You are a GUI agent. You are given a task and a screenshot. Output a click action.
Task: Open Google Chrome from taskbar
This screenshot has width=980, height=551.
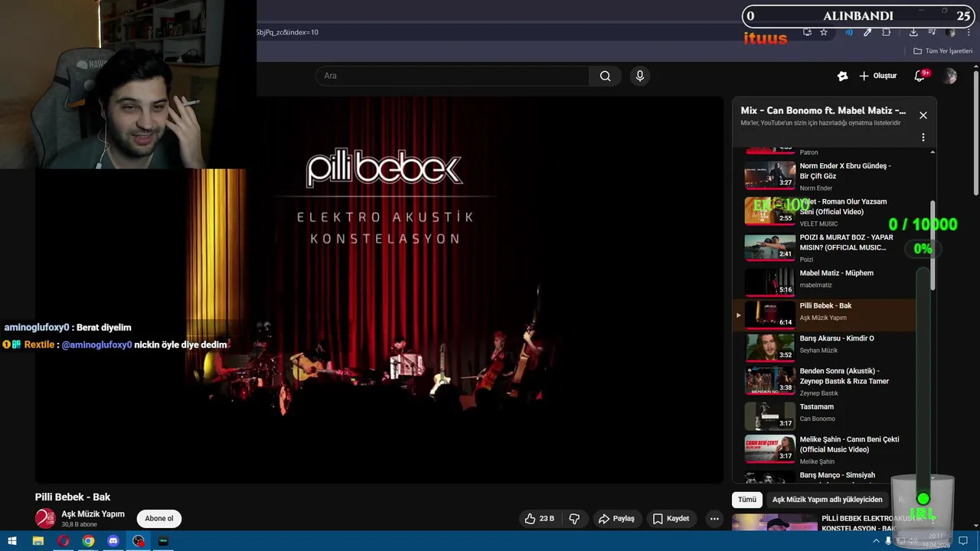[88, 541]
